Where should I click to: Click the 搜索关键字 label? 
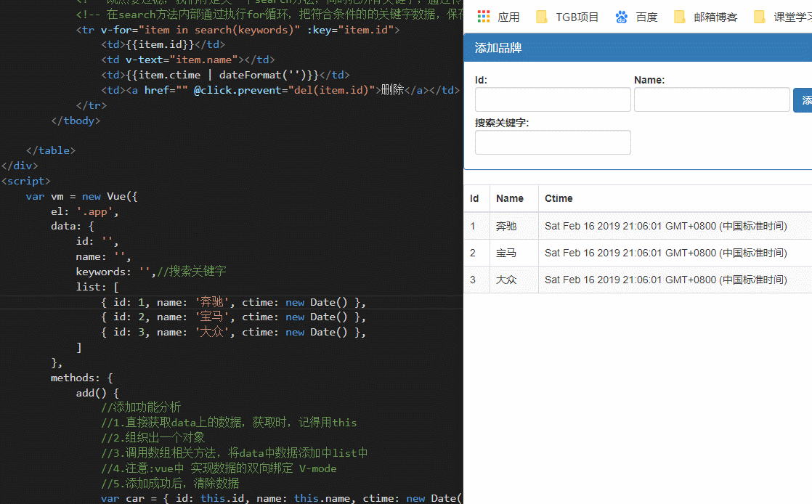(501, 123)
